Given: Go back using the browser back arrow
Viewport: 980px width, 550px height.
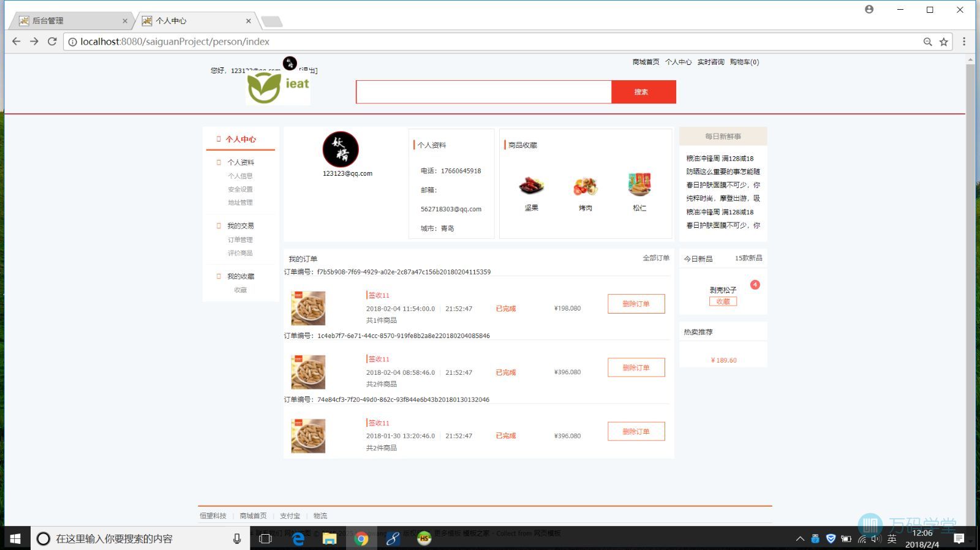Looking at the screenshot, I should [x=16, y=42].
